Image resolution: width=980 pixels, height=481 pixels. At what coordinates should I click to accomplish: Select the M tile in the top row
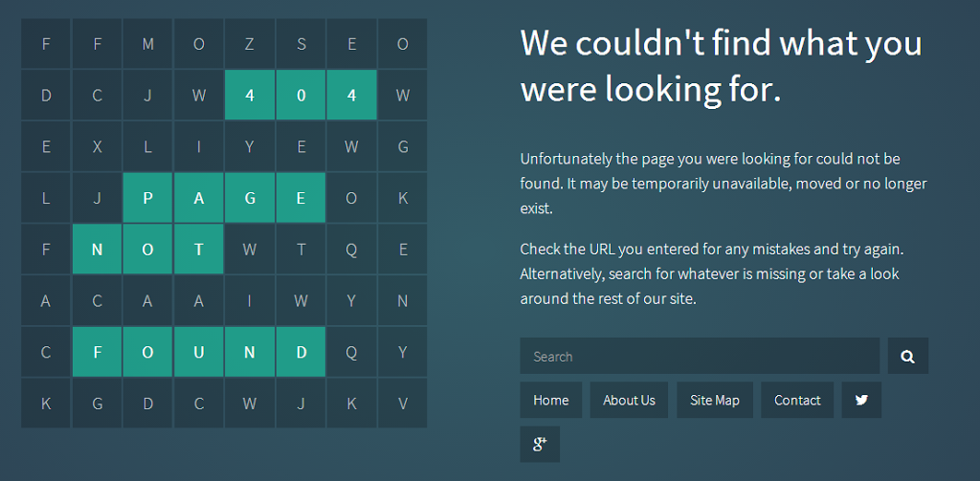(x=147, y=44)
